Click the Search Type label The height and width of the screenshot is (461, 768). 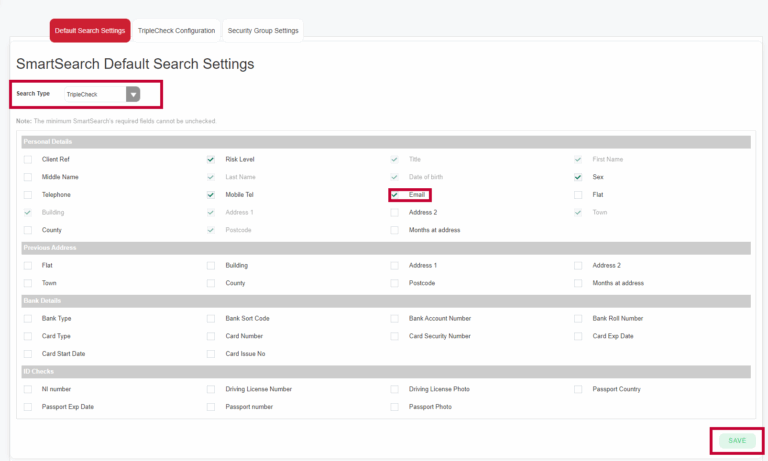point(33,94)
